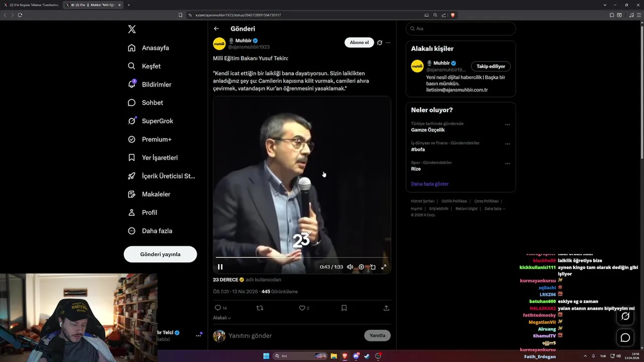The width and height of the screenshot is (644, 362).
Task: Show hidden system tray icons
Action: click(586, 356)
